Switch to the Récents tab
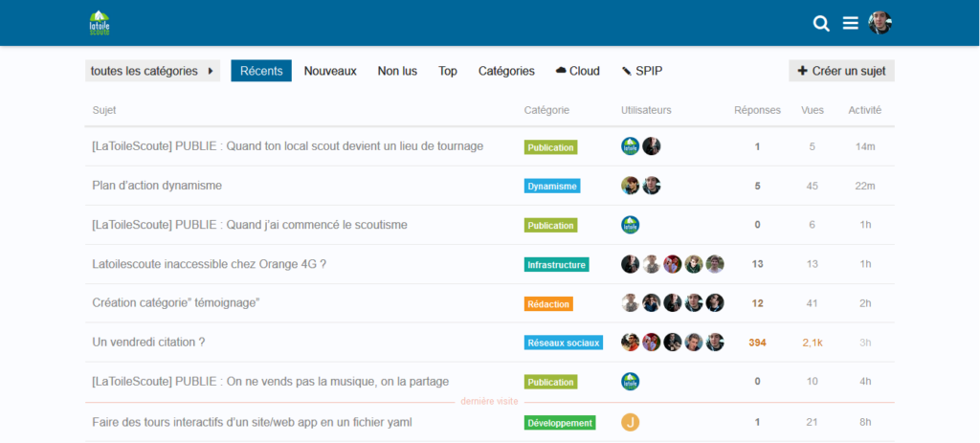Screen dimensions: 980x443 click(261, 71)
